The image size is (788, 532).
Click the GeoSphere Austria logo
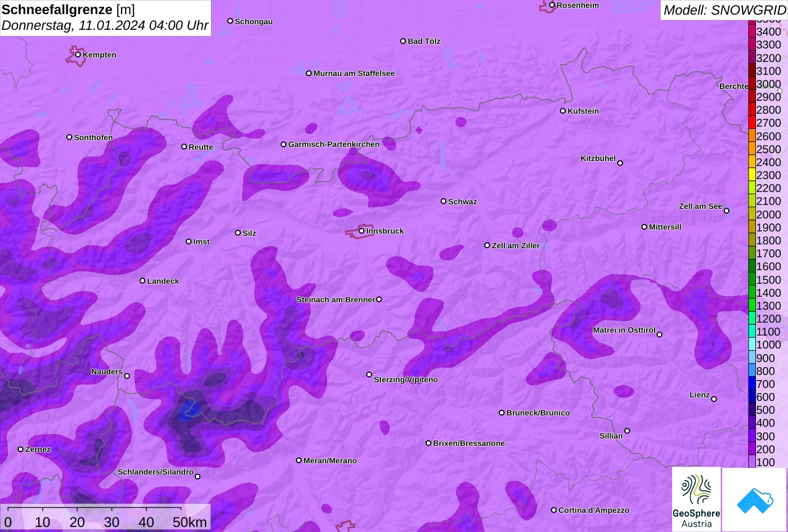pyautogui.click(x=696, y=499)
